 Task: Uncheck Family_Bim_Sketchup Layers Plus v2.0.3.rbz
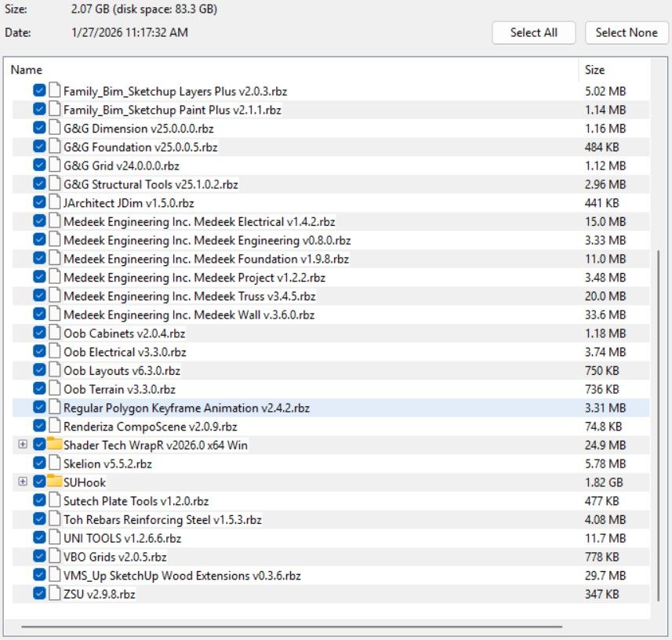(39, 91)
